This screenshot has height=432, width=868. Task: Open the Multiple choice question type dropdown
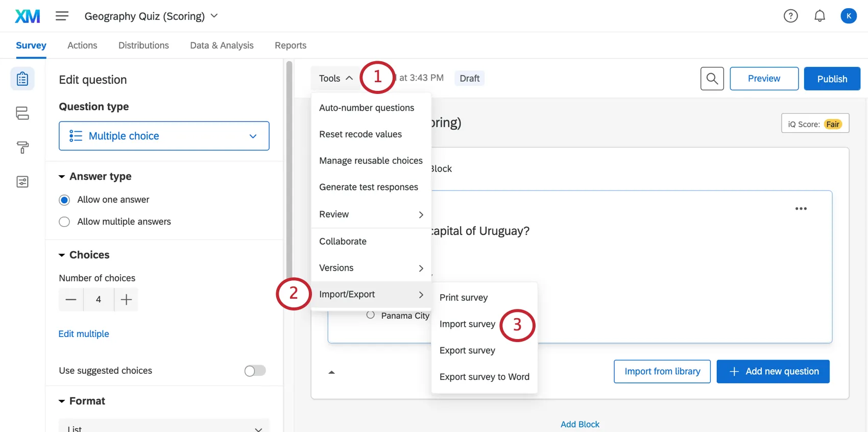(x=164, y=136)
